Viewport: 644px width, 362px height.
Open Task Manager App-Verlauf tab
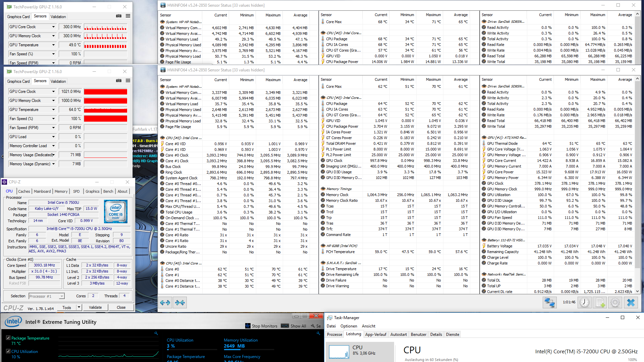coord(375,335)
